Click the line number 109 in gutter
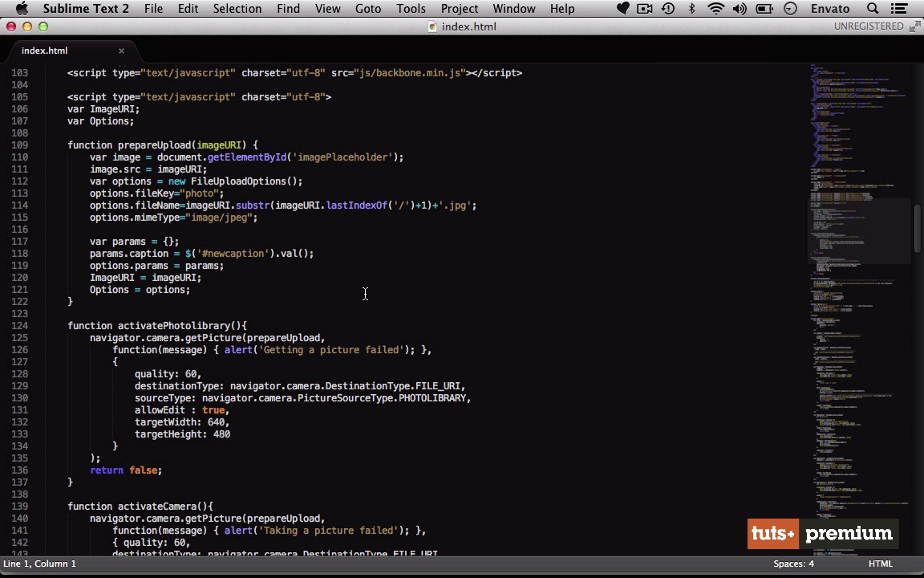 click(x=19, y=145)
